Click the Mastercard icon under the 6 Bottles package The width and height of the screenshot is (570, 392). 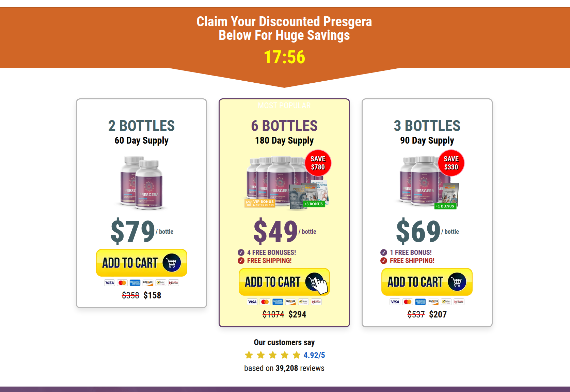265,302
